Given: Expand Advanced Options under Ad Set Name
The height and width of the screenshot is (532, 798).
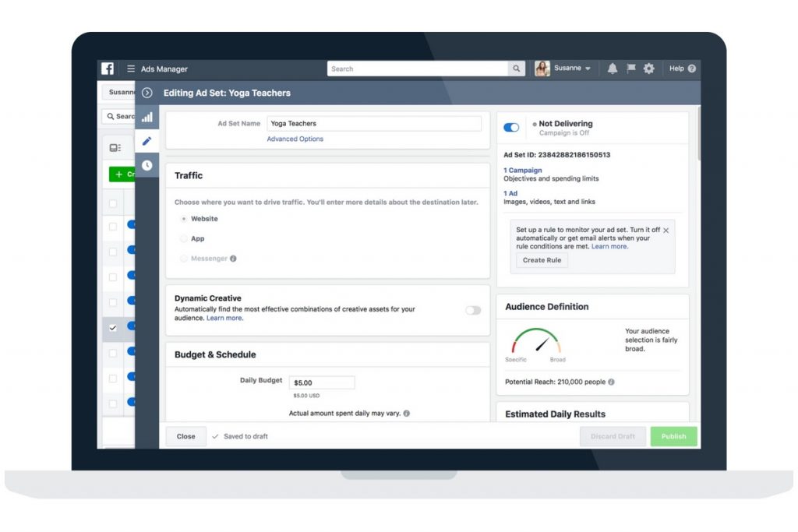Looking at the screenshot, I should (x=295, y=139).
